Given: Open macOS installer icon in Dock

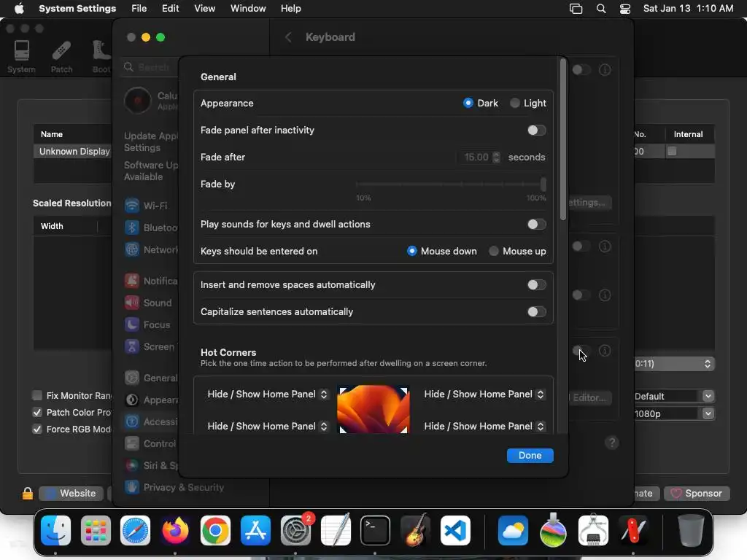Looking at the screenshot, I should tap(553, 530).
